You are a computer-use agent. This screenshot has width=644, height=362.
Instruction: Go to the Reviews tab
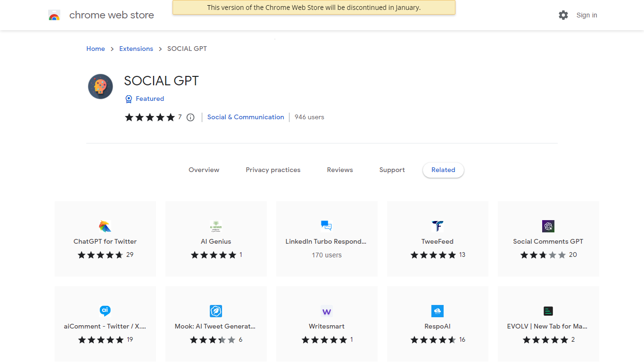340,170
